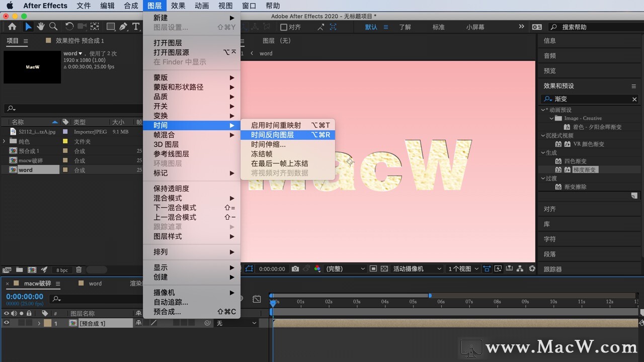644x362 pixels.
Task: Click the playhead marker at timeline start
Action: (273, 303)
